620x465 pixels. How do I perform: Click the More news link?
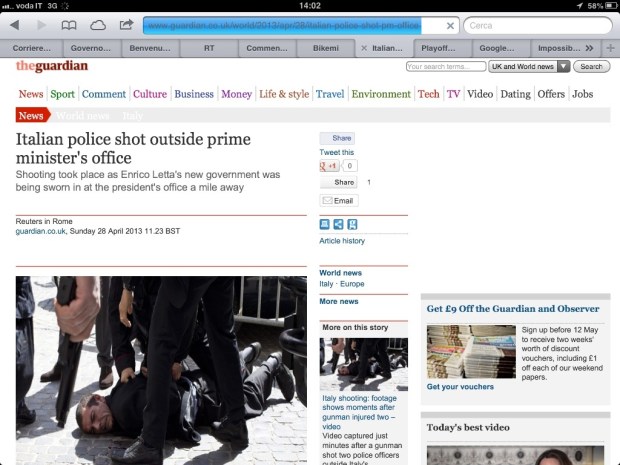click(339, 301)
